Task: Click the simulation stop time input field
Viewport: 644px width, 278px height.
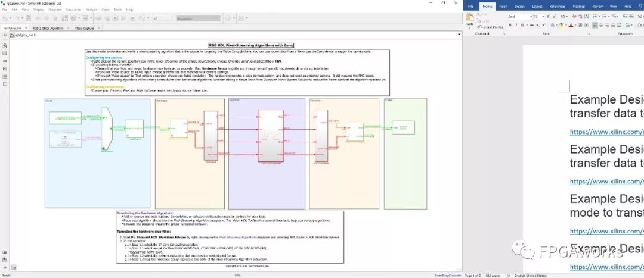Action: pyautogui.click(x=160, y=19)
